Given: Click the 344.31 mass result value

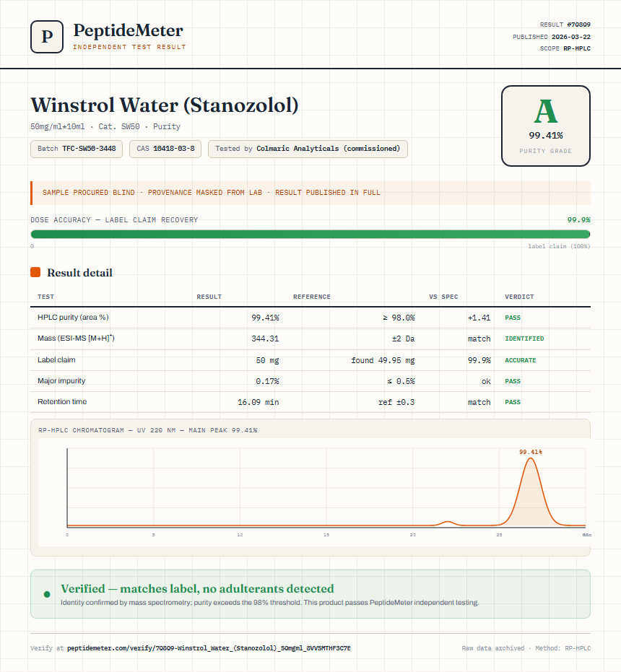Looking at the screenshot, I should pos(265,339).
